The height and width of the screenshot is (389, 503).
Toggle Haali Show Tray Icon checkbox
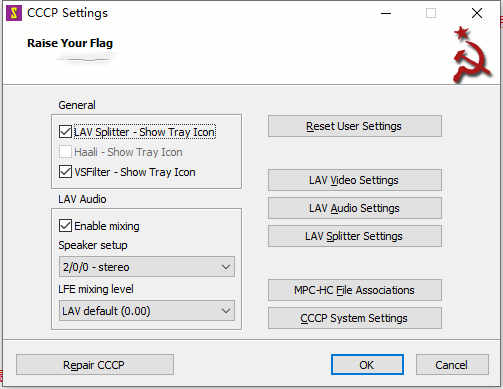pyautogui.click(x=65, y=152)
